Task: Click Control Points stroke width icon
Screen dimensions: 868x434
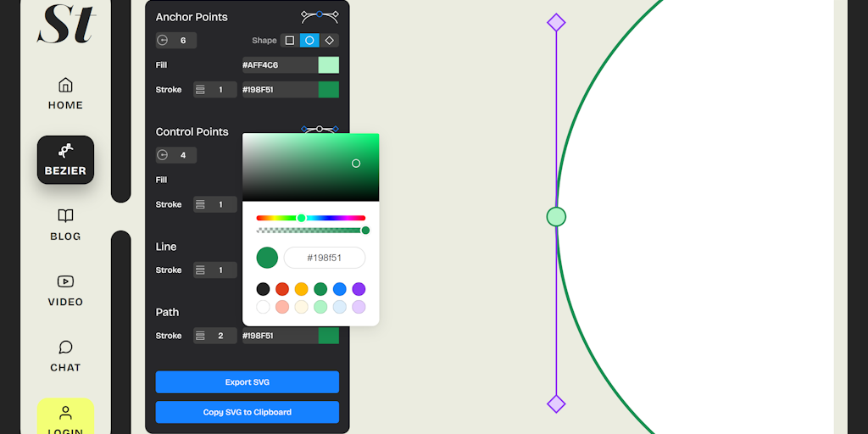Action: 200,204
